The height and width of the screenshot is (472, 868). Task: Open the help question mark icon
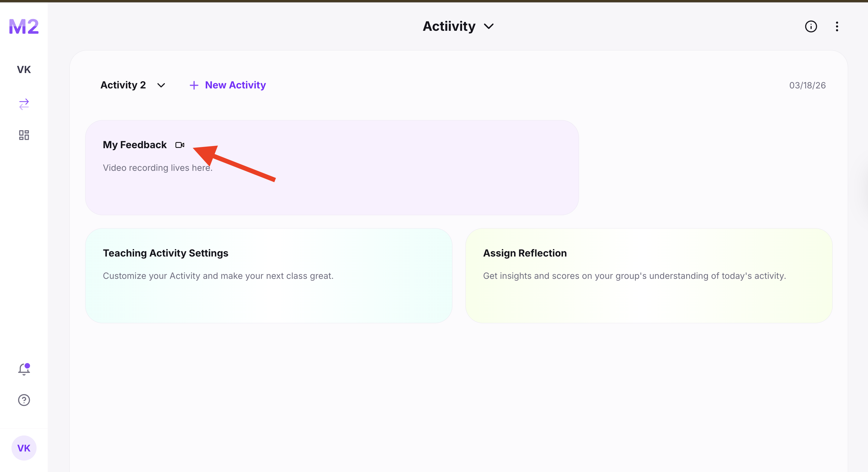pyautogui.click(x=24, y=400)
